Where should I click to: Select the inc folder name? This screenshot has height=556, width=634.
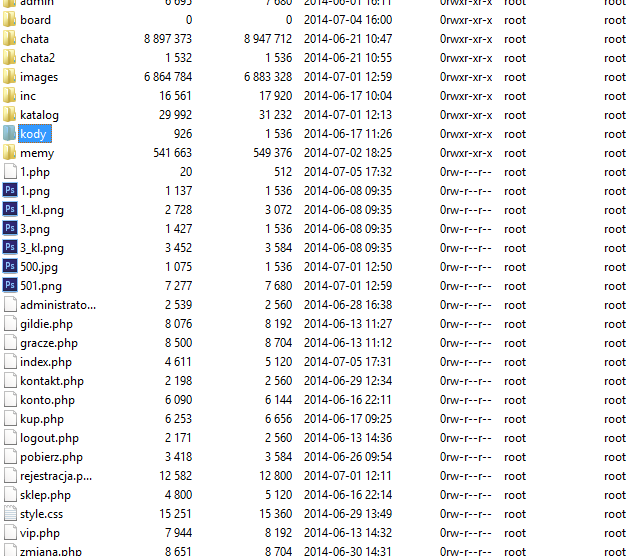28,96
